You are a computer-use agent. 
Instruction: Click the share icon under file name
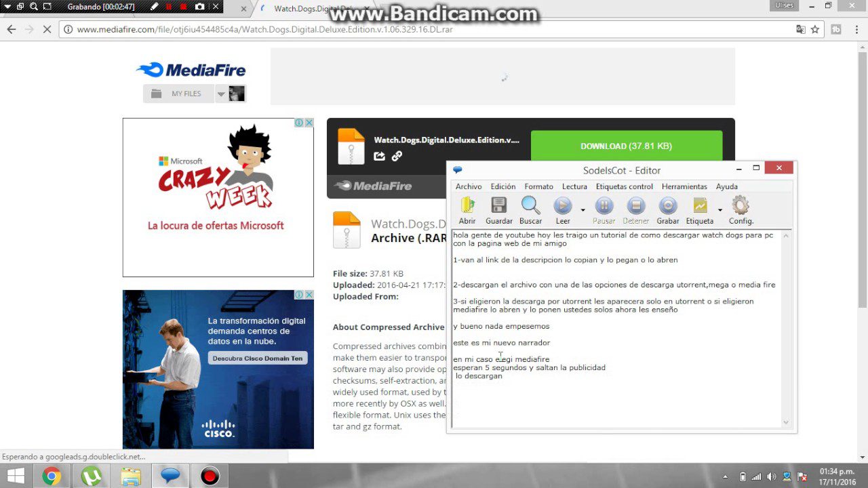[380, 156]
